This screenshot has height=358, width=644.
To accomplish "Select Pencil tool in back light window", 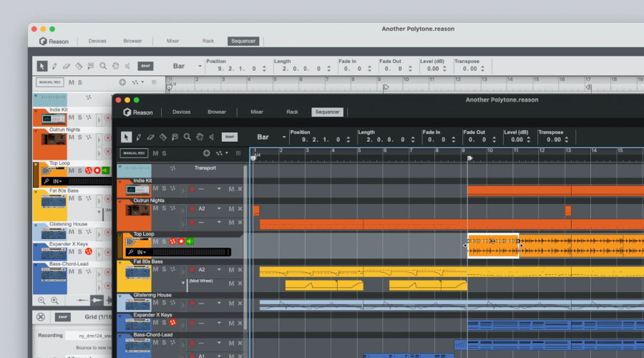I will pos(54,66).
